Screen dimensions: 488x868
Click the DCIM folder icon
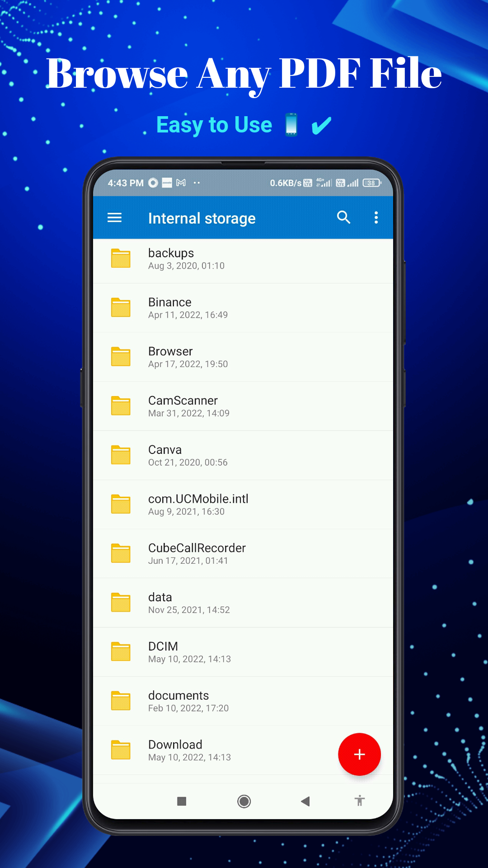121,652
